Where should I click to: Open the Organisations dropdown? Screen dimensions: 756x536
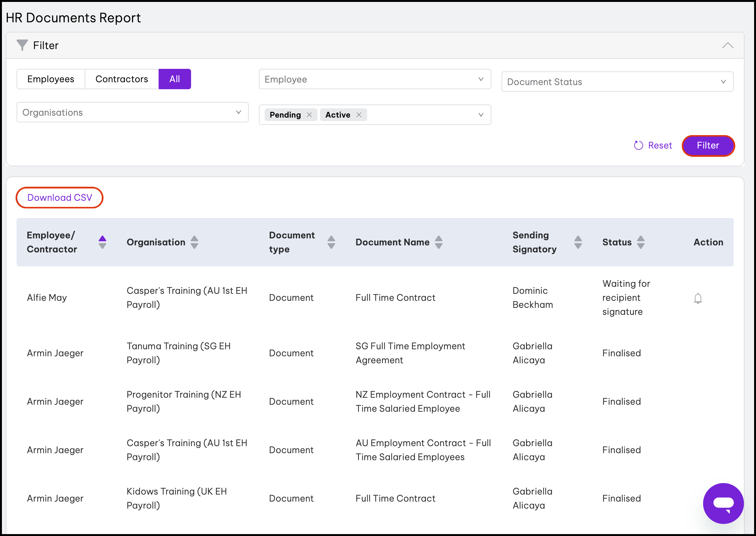[132, 112]
